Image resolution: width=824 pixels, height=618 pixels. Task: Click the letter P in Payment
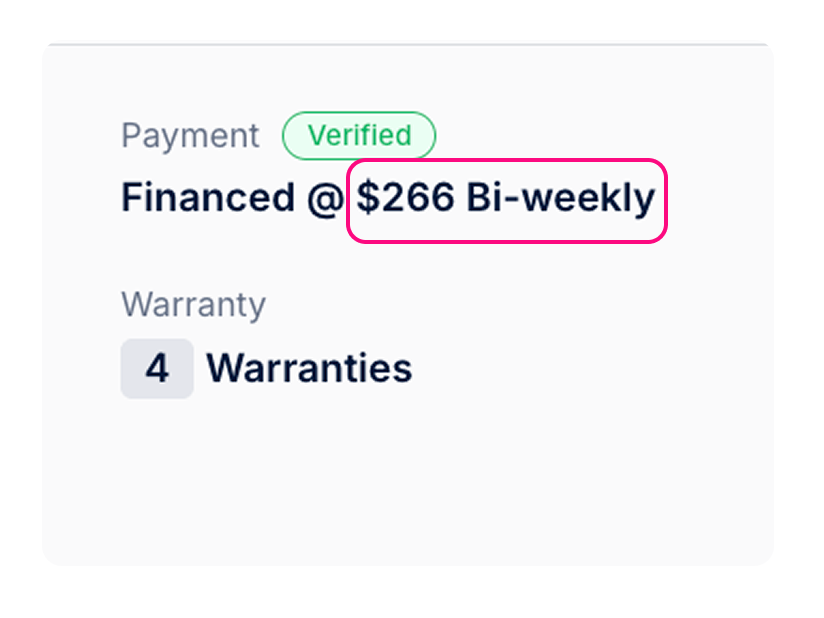pos(130,136)
